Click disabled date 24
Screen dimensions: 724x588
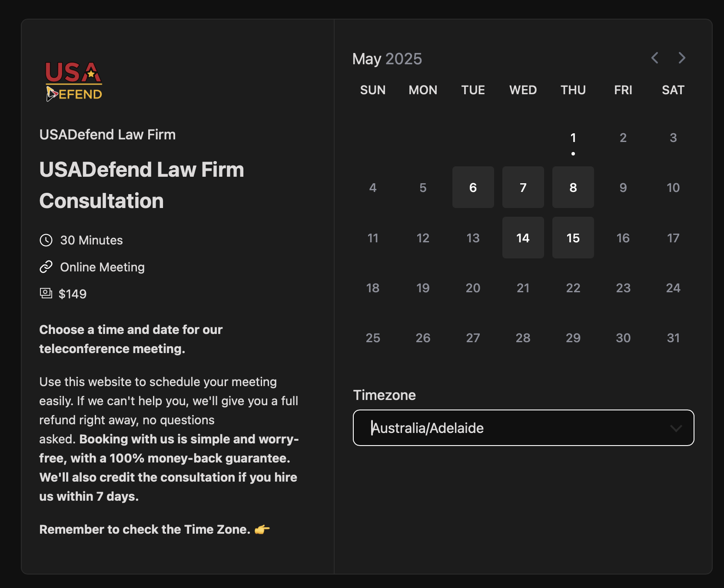pos(673,287)
